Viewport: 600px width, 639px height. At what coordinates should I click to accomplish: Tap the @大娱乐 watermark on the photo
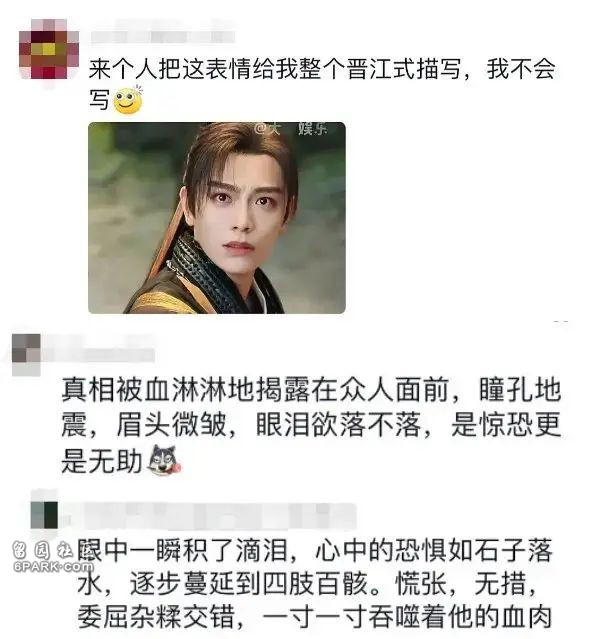290,129
